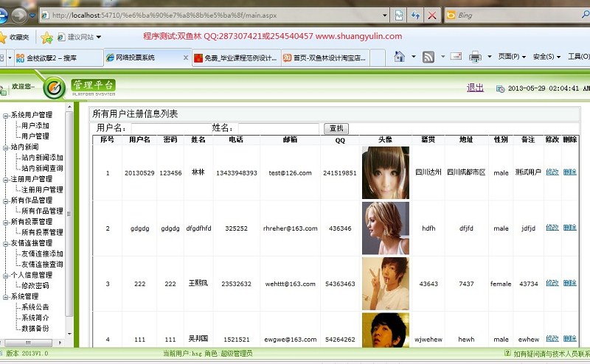Collapse the 注册用户管理 parent tree node

click(6, 180)
